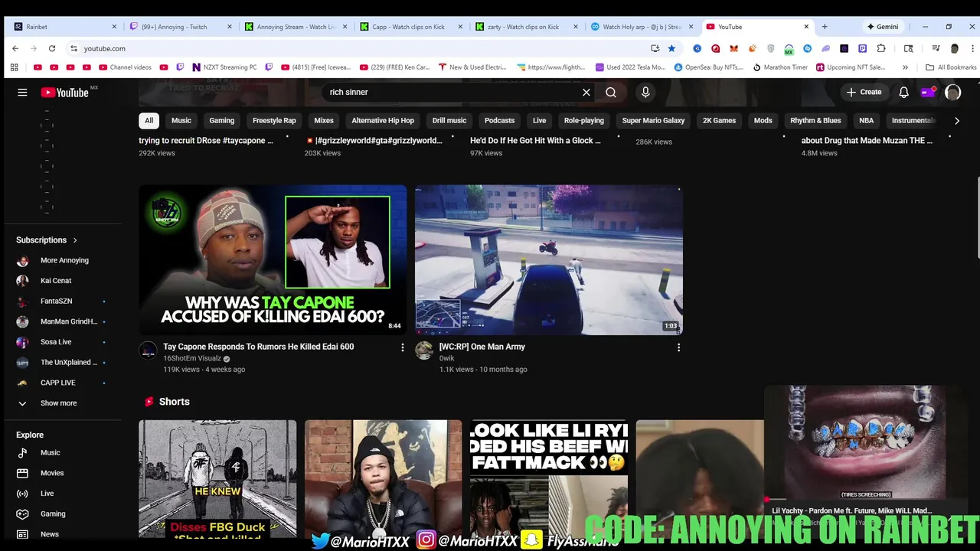Image resolution: width=980 pixels, height=551 pixels.
Task: Open options for One Man Army video
Action: coord(678,347)
